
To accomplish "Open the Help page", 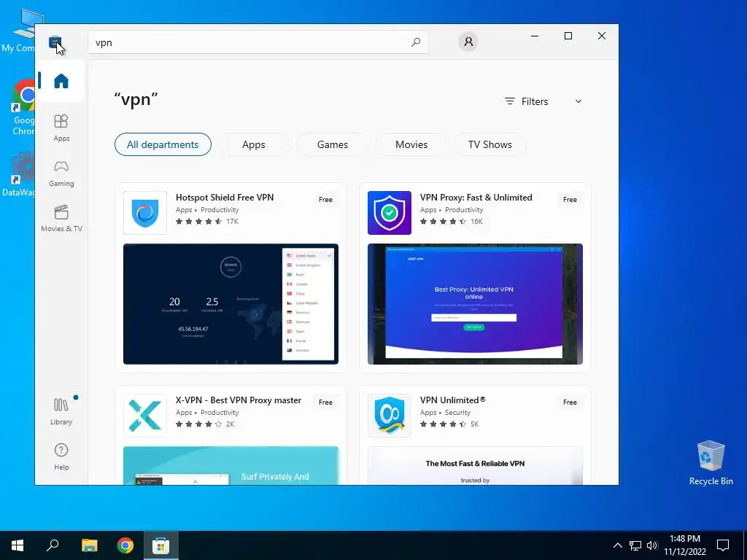I will click(61, 456).
